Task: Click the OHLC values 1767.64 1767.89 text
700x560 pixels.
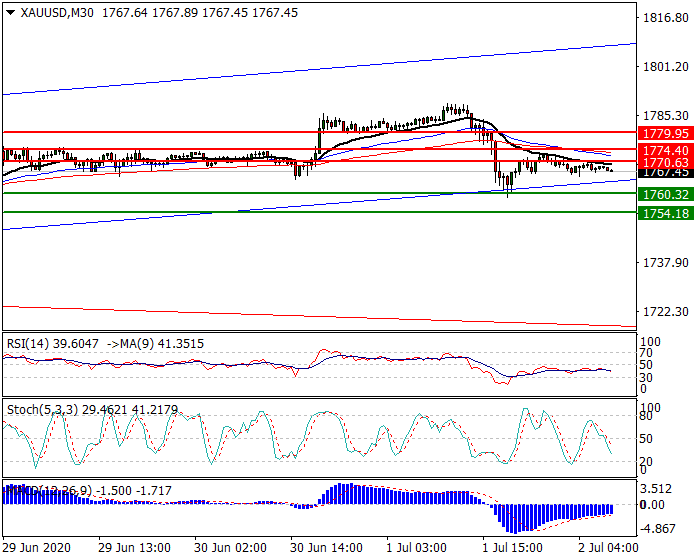Action: coord(150,13)
